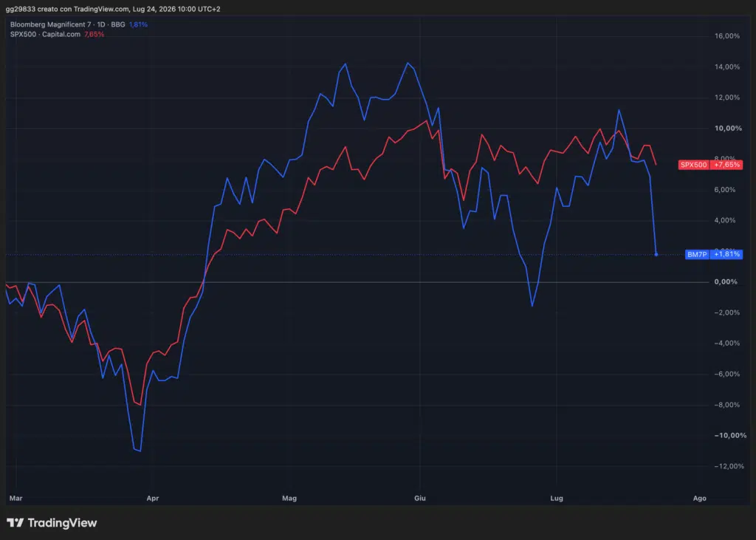Click the Lug month label
The height and width of the screenshot is (540, 756).
coord(557,498)
